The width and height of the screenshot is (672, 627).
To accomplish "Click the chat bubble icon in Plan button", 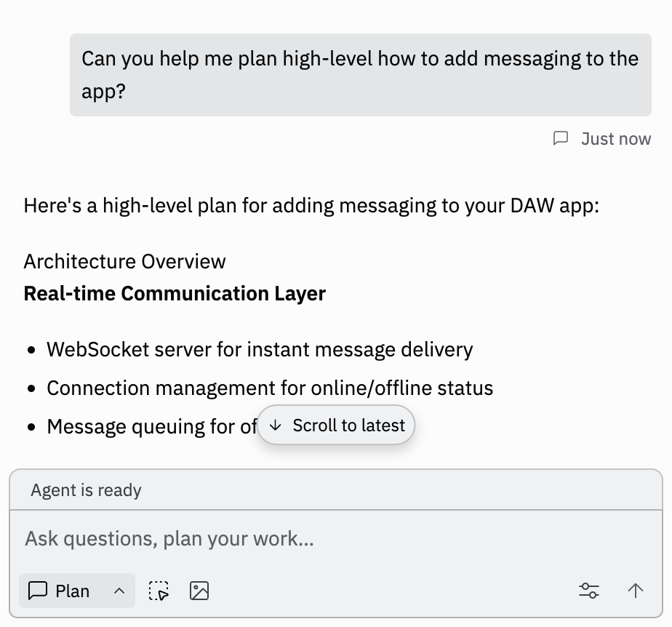I will (x=38, y=591).
